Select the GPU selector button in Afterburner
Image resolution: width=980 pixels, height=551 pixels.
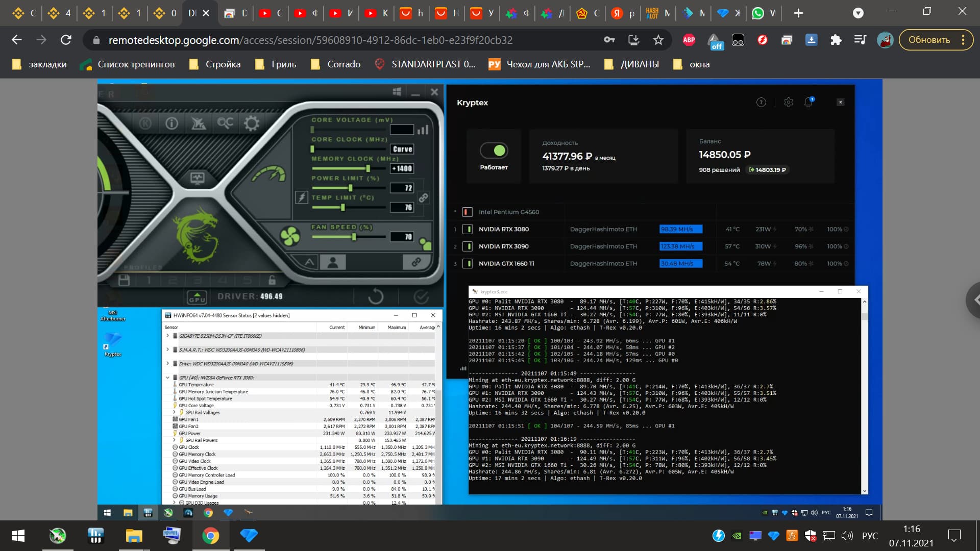pos(197,297)
